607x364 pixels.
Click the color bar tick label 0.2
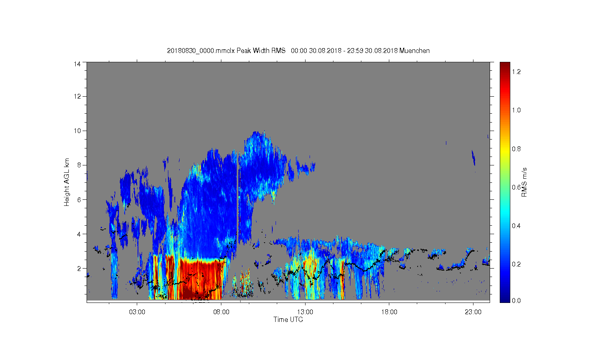pyautogui.click(x=516, y=264)
